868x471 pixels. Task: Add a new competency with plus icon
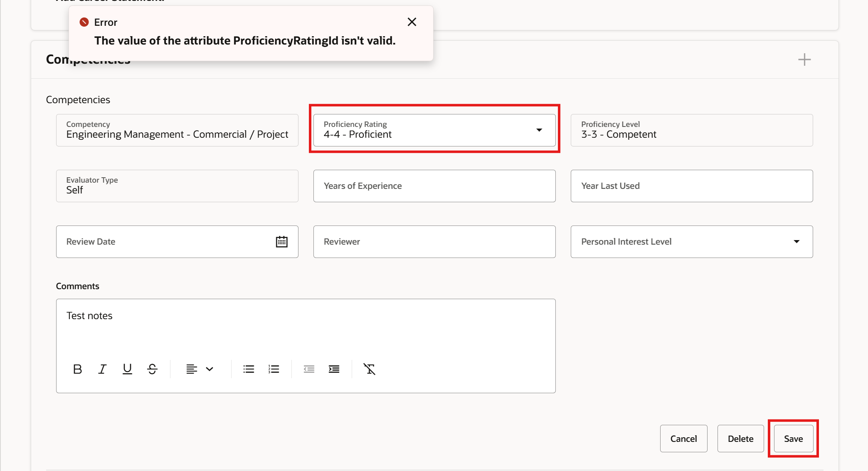tap(804, 59)
